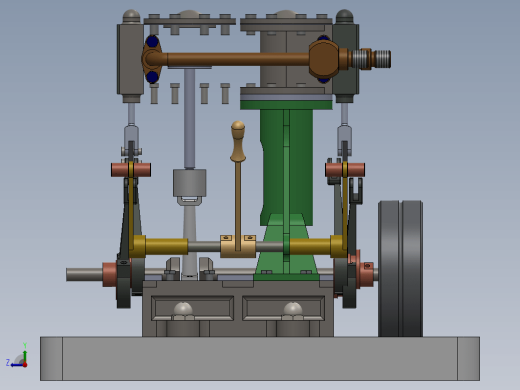Select the vertical gray piston rod

pos(190,118)
